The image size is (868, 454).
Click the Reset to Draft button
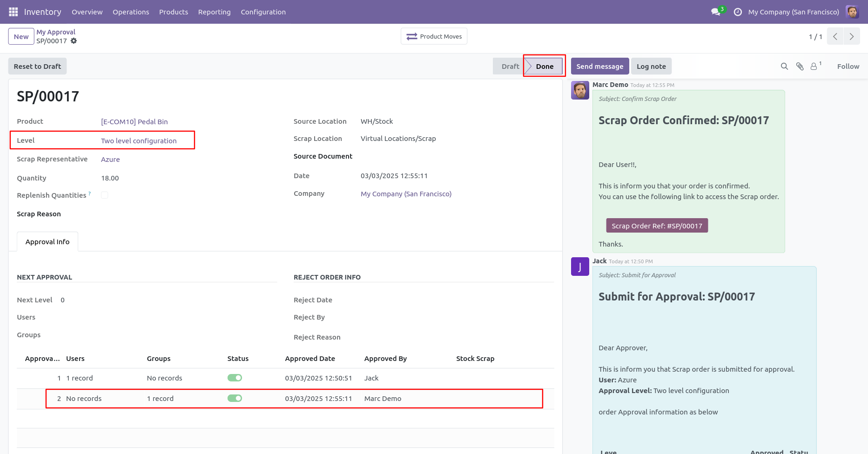[37, 67]
